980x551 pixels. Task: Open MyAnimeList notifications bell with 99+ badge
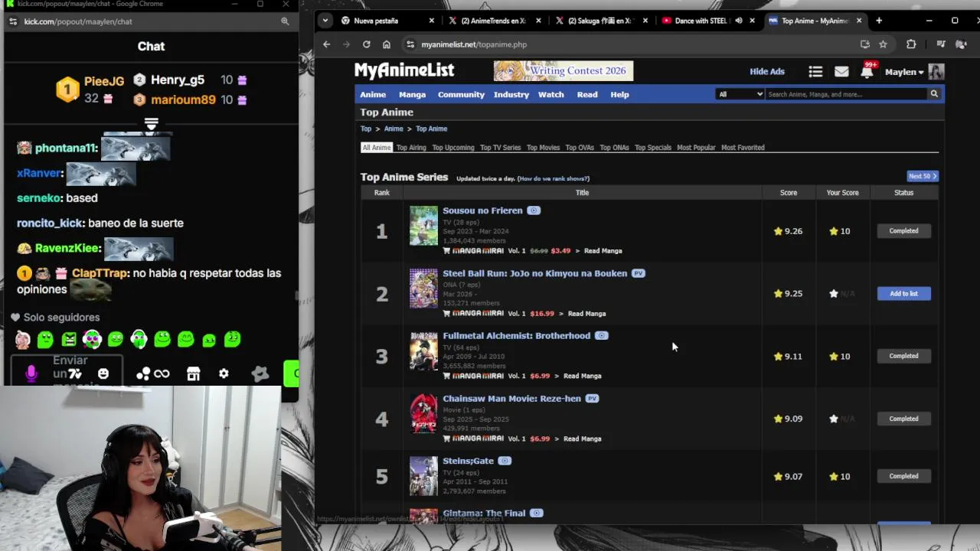pos(867,71)
